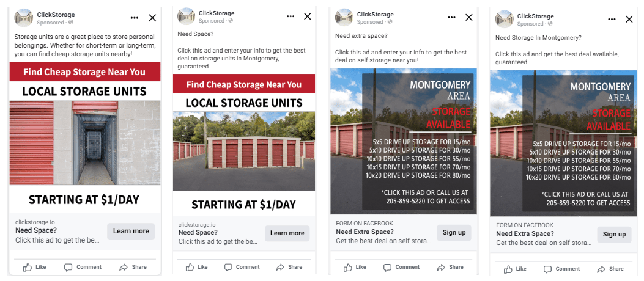Image resolution: width=644 pixels, height=281 pixels.
Task: Open options menu on second ClickStorage ad
Action: click(x=291, y=16)
